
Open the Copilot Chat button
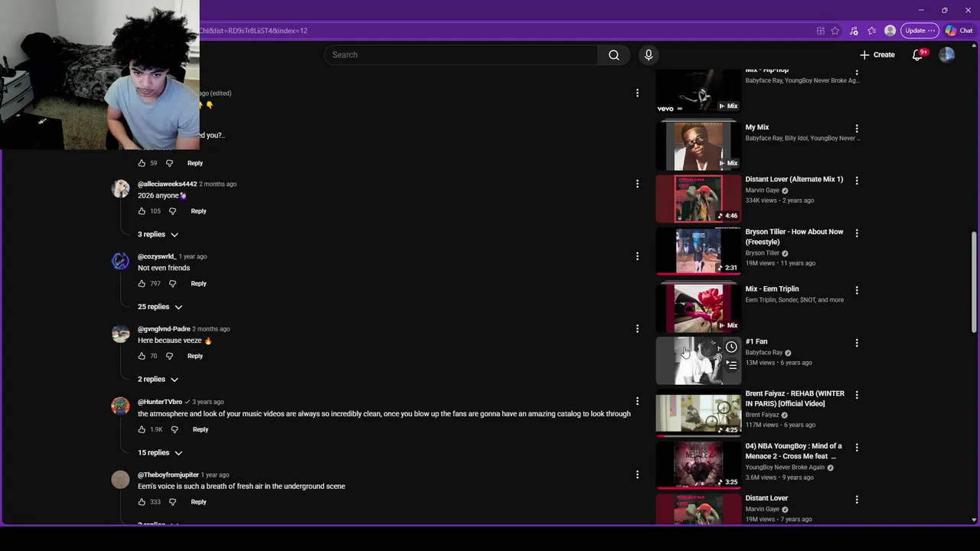pyautogui.click(x=959, y=31)
